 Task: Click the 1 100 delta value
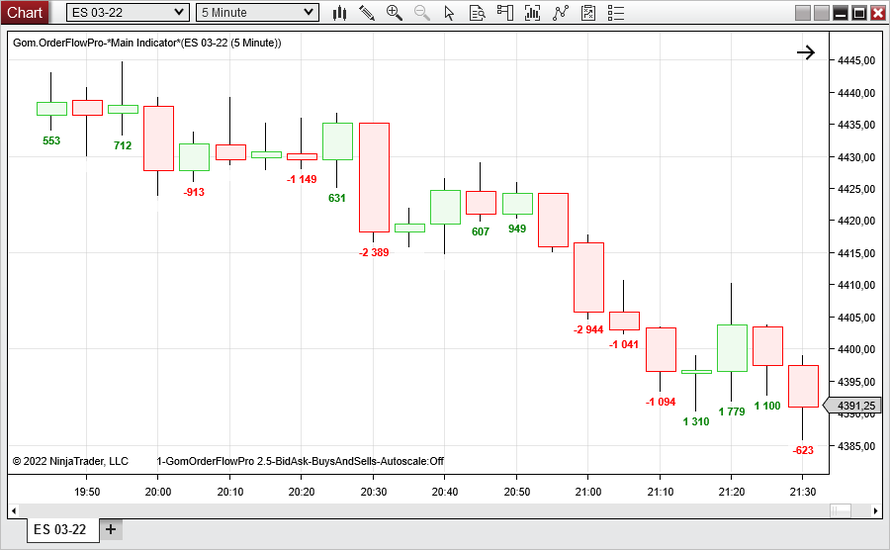click(x=767, y=406)
